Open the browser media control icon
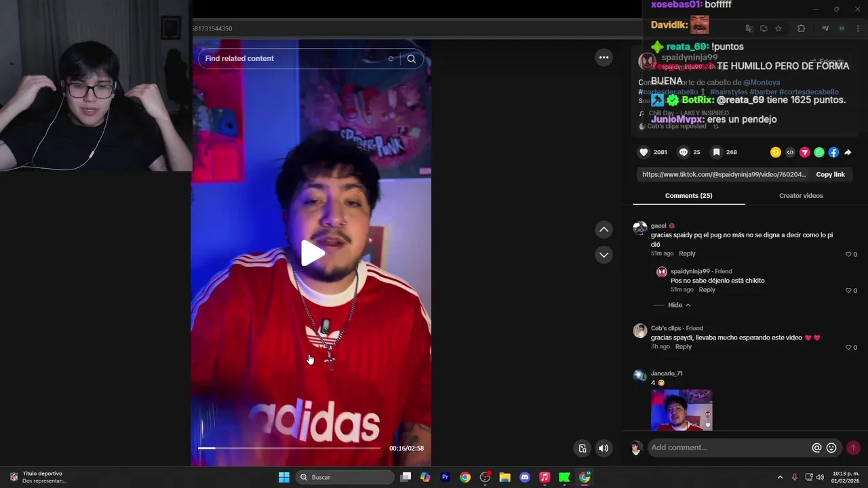 825,28
